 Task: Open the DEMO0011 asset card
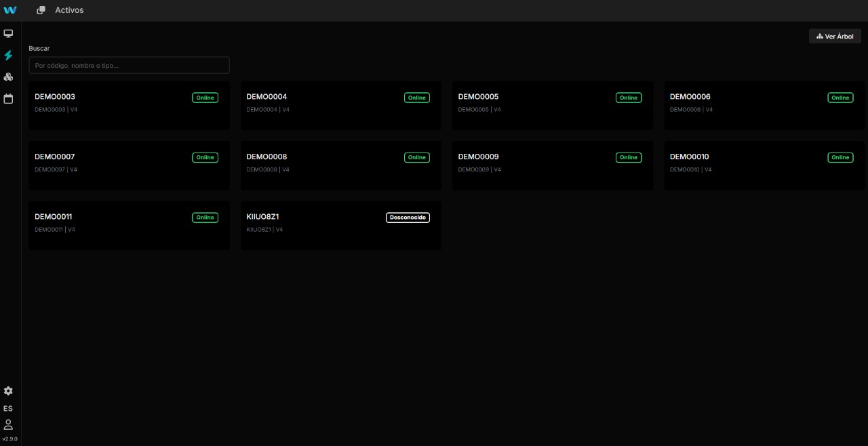(129, 225)
